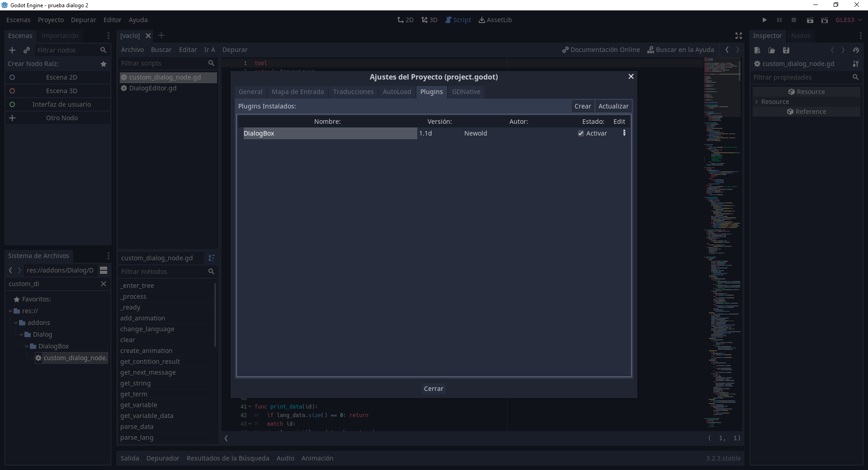Fold the print_data function at line 41
This screenshot has height=470, width=868.
click(x=250, y=407)
